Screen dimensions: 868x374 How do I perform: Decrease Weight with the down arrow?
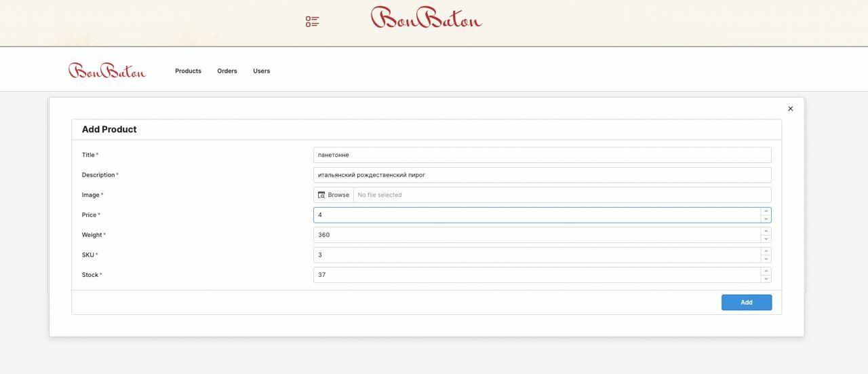[x=766, y=239]
